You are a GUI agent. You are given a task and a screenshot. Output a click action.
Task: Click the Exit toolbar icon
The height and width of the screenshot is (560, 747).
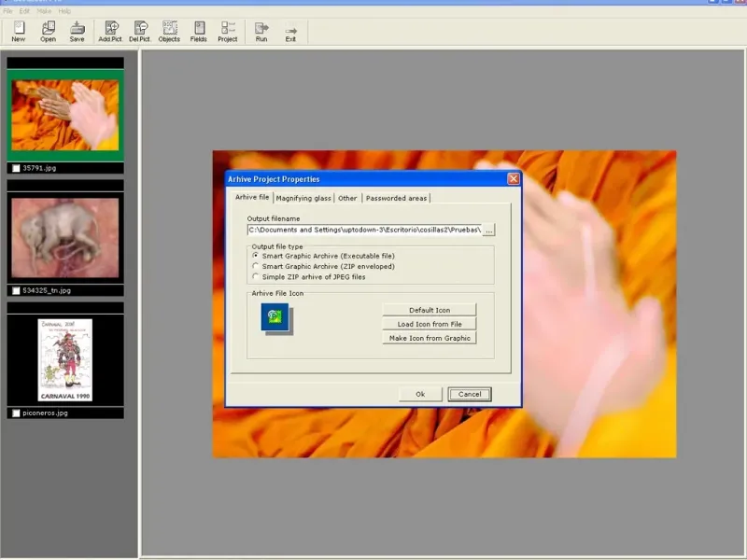pyautogui.click(x=290, y=32)
